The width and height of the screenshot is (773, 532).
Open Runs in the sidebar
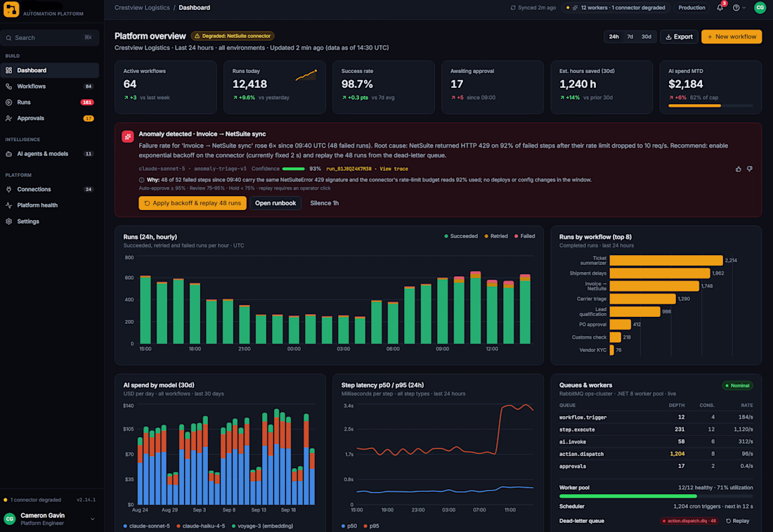(49, 103)
